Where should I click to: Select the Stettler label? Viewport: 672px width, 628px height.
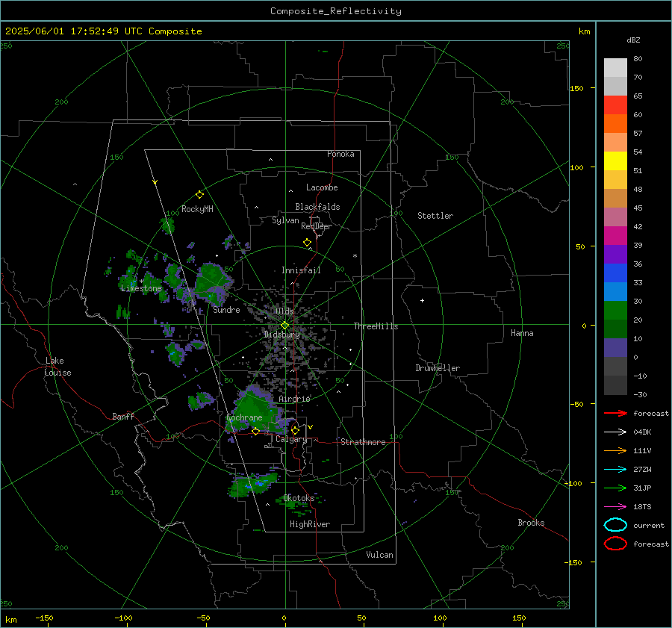pos(435,216)
